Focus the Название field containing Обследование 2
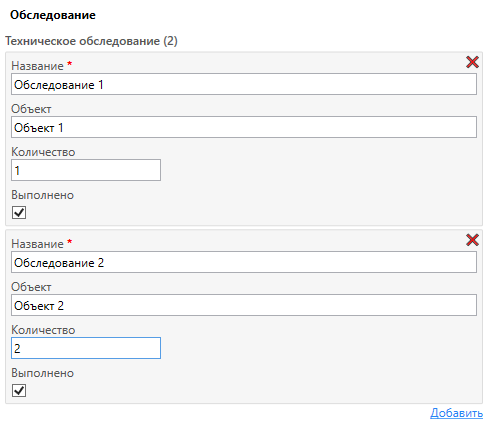Screen dimensions: 488x429 pyautogui.click(x=244, y=262)
